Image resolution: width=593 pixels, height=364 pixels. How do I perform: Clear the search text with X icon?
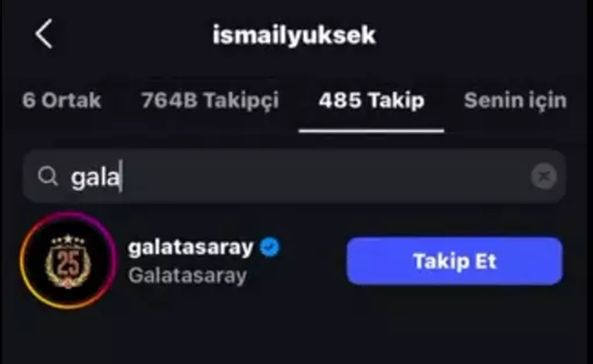544,176
